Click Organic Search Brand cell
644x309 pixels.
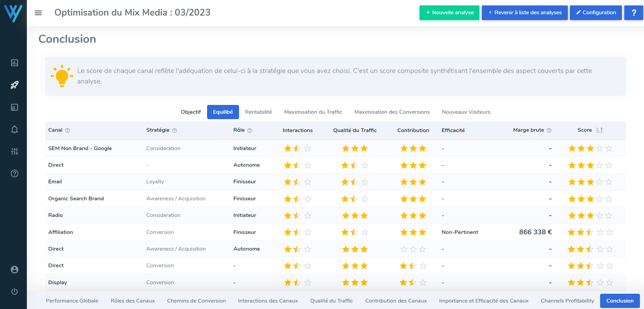pos(76,199)
